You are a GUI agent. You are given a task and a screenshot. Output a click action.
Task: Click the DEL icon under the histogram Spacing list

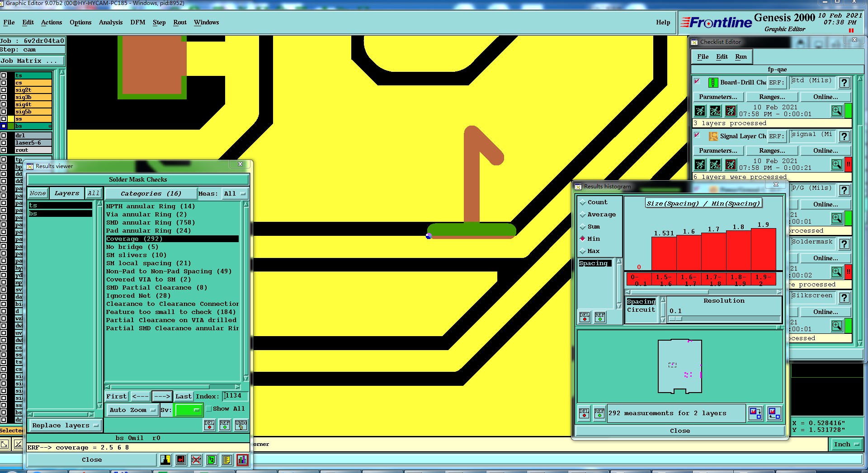tap(585, 317)
